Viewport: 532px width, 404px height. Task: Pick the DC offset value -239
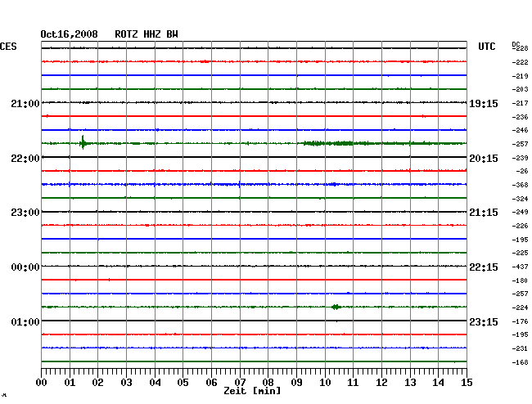click(x=520, y=158)
